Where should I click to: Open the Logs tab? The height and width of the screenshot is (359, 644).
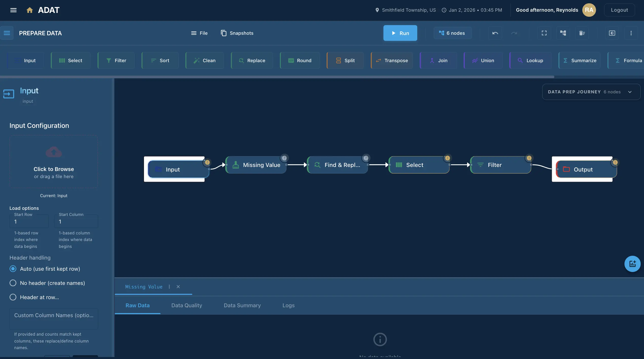click(x=288, y=305)
